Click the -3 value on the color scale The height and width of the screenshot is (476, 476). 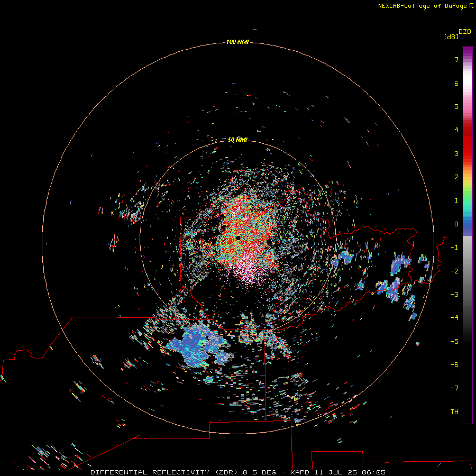[454, 295]
